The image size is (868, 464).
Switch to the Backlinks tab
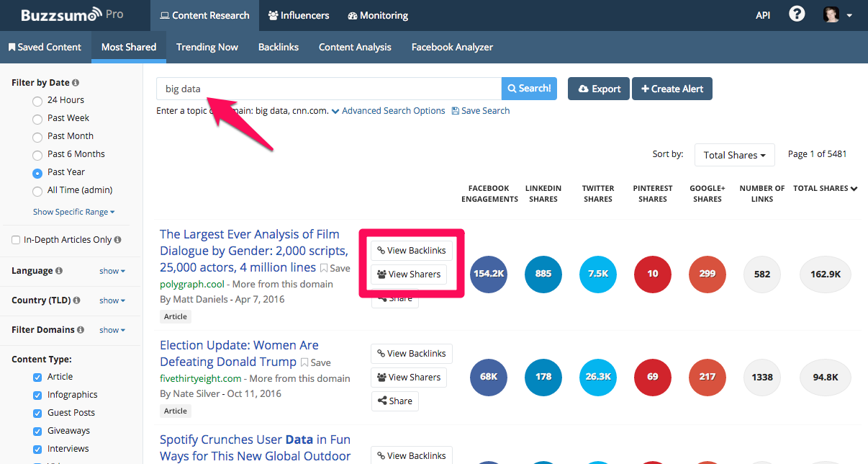(x=279, y=47)
